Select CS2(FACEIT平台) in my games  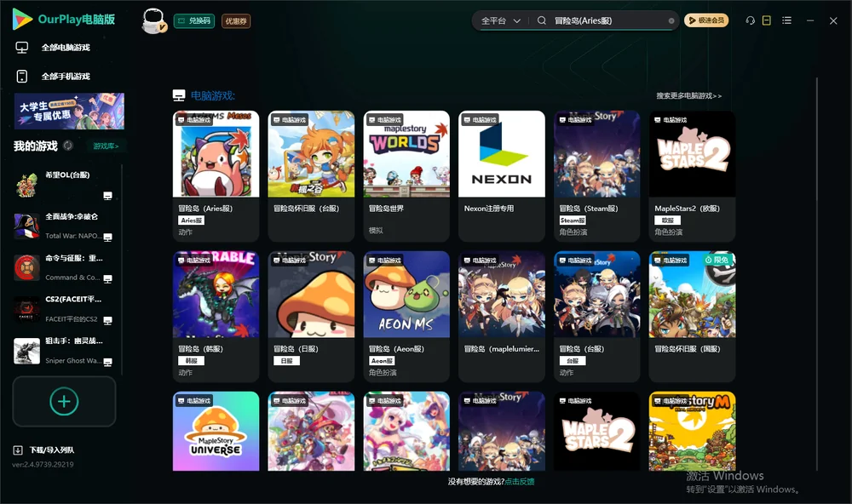click(63, 310)
